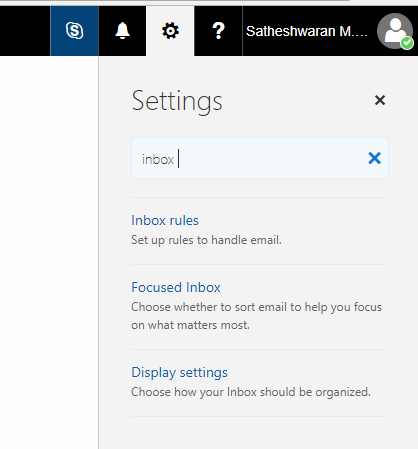Open the Inbox rules setting
Screen dimensions: 418x449
pyautogui.click(x=165, y=220)
